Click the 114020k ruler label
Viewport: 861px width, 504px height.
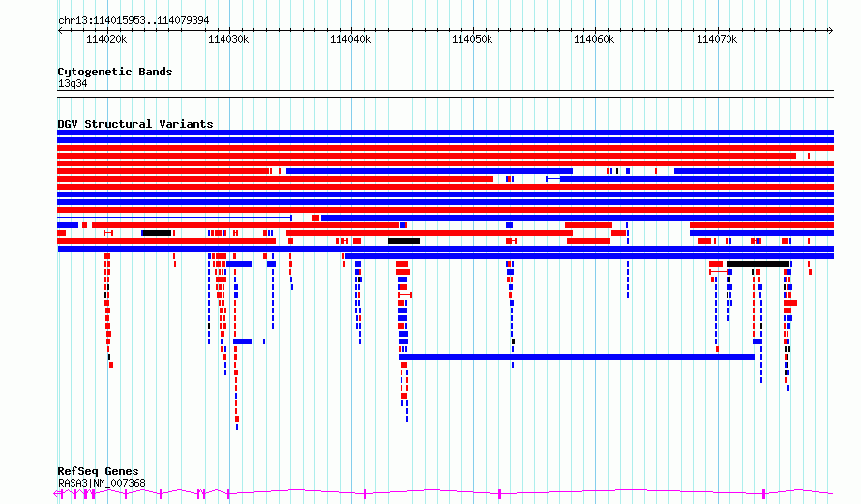tap(106, 40)
